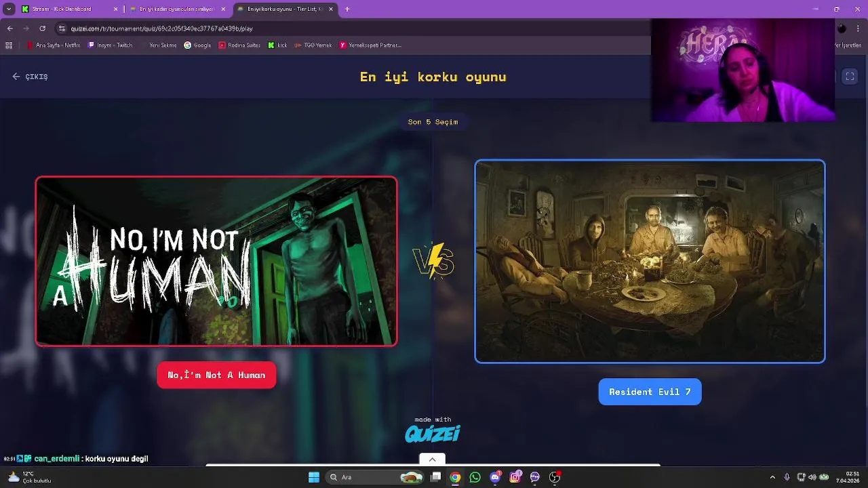Viewport: 868px width, 488px height.
Task: Open the Quizei logo link
Action: click(433, 433)
